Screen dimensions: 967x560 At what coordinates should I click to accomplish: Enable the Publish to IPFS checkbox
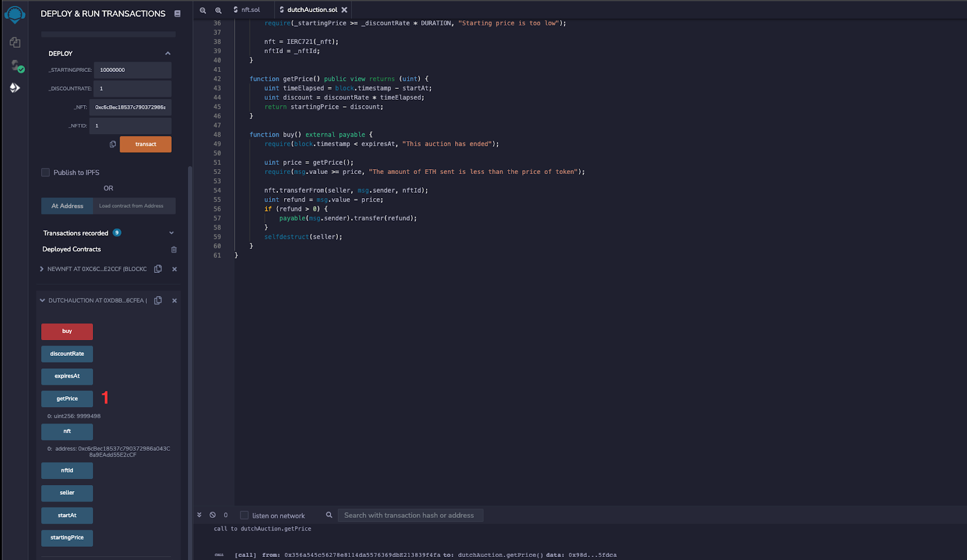[45, 172]
